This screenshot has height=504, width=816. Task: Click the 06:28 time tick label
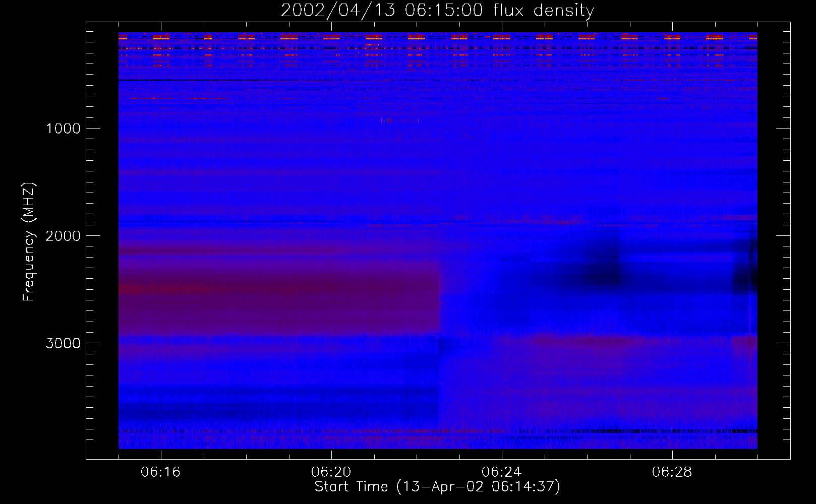(672, 472)
